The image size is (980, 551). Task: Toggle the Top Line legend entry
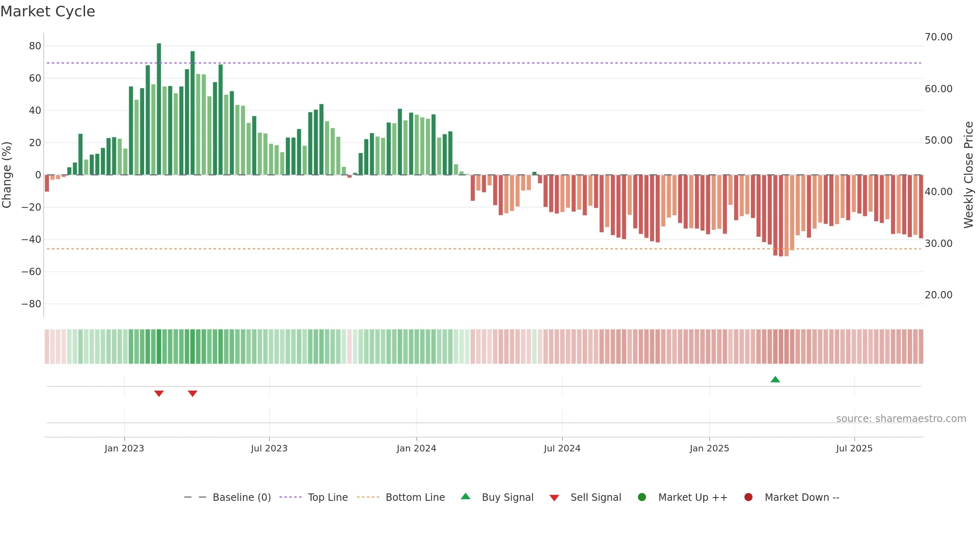click(x=314, y=497)
